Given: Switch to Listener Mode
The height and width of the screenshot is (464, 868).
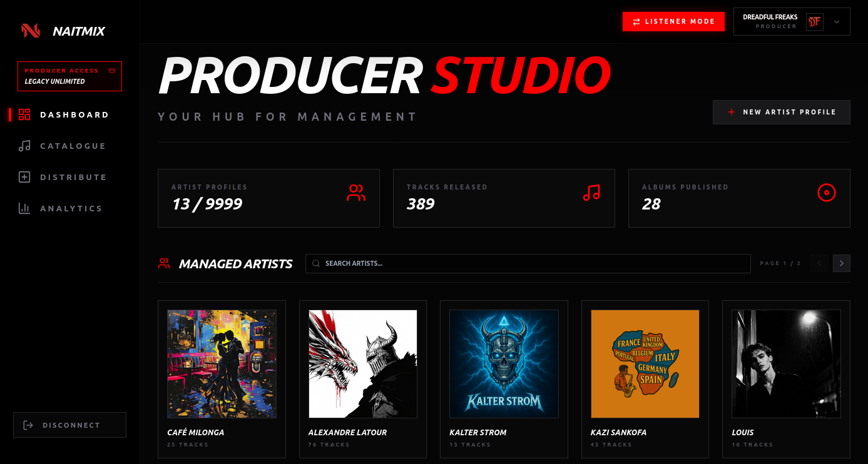Looking at the screenshot, I should [x=673, y=21].
